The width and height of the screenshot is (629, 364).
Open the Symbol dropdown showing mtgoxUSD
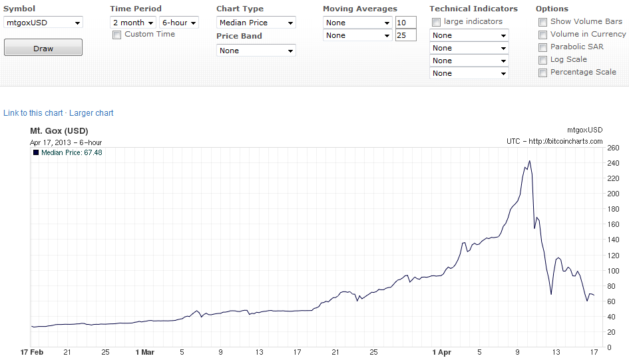[43, 23]
